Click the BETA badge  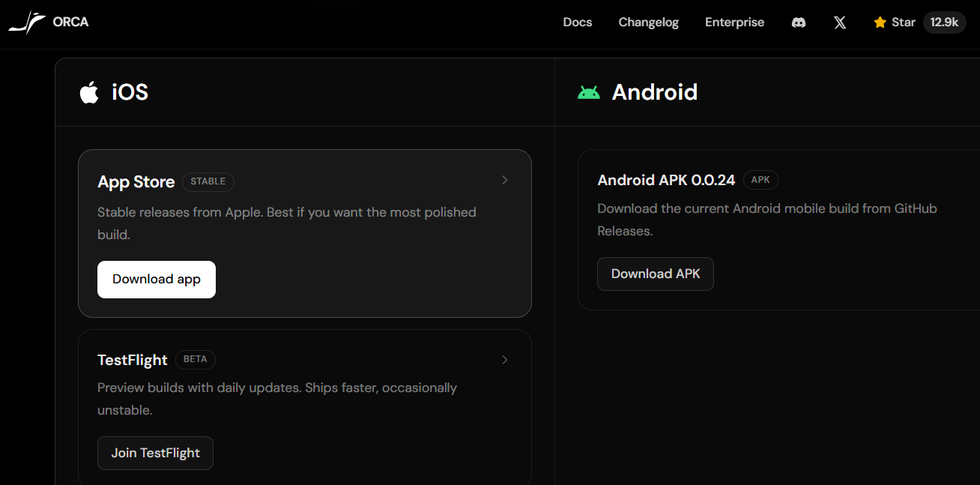196,360
